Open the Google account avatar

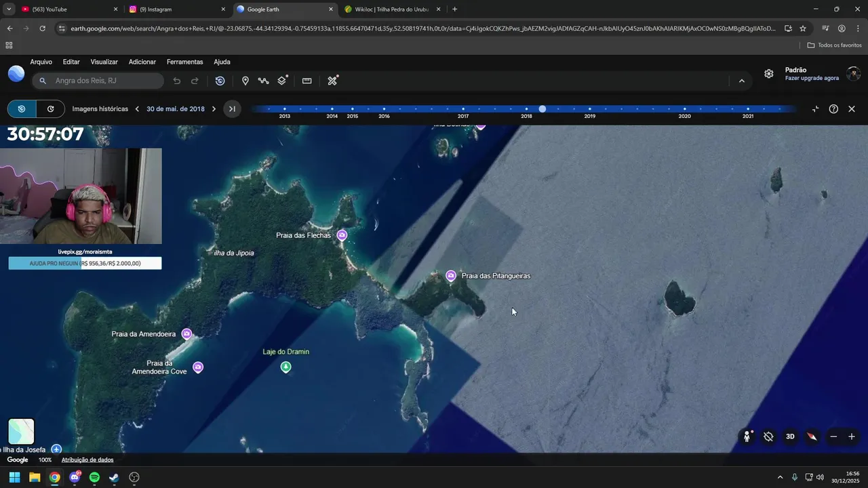coord(854,74)
